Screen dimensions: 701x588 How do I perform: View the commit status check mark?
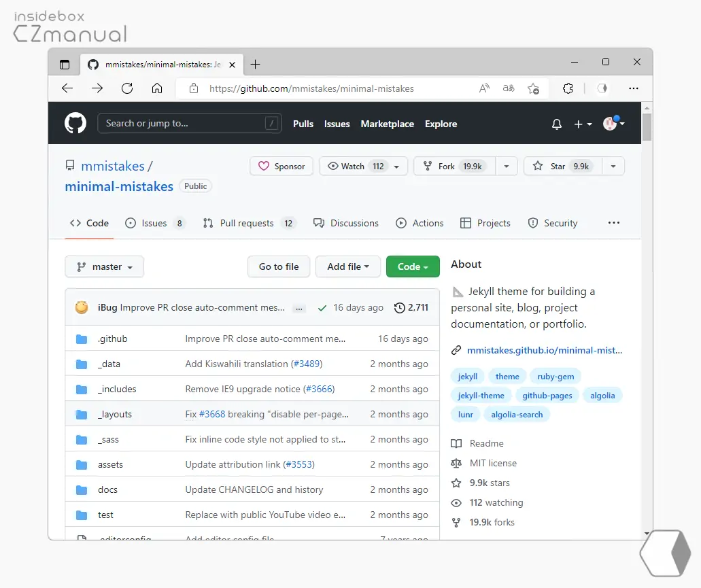click(x=322, y=308)
